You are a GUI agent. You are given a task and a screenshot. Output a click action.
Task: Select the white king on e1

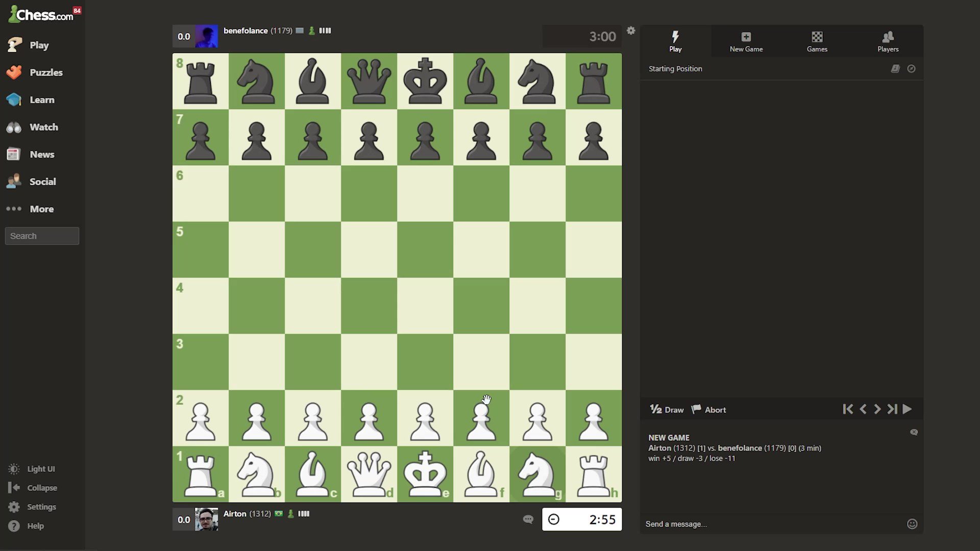click(425, 474)
